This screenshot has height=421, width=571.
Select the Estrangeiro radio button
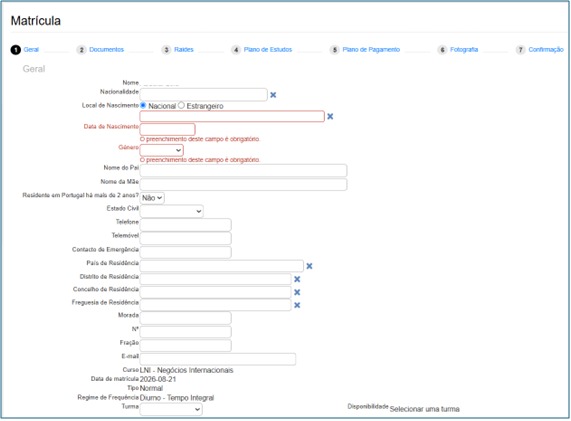(x=181, y=106)
